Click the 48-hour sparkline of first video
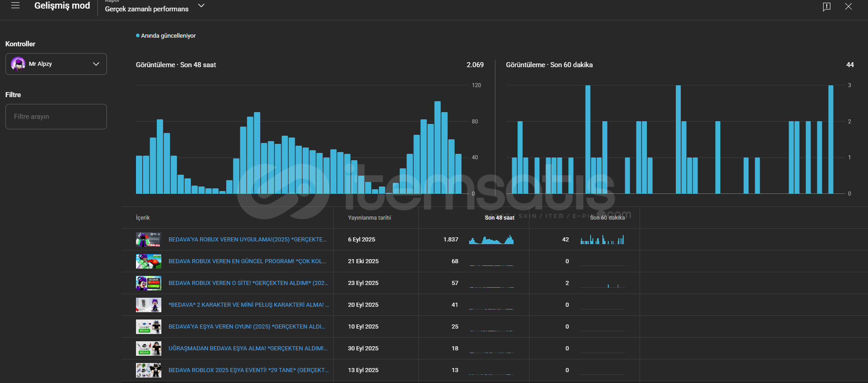 click(x=491, y=240)
